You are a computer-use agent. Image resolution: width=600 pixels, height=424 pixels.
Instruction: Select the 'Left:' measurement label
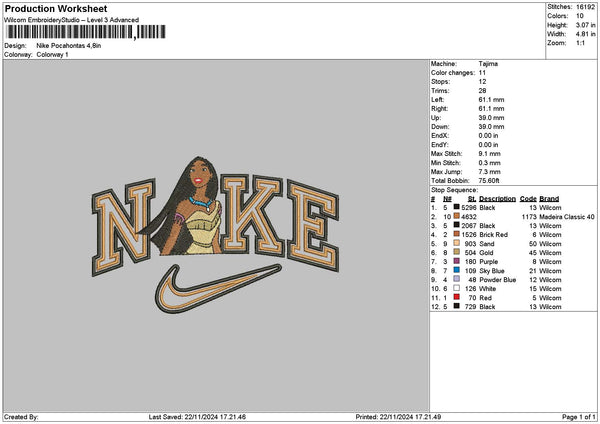click(437, 100)
